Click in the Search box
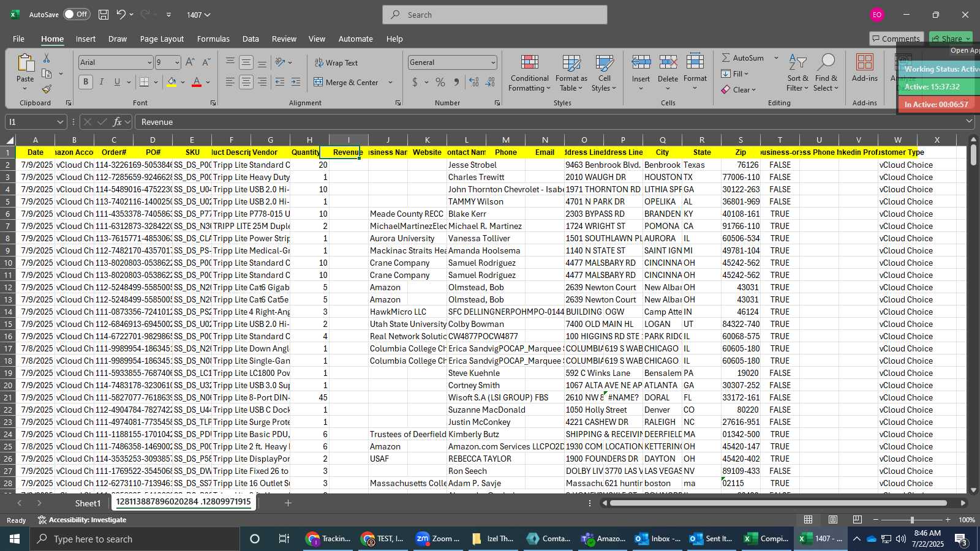Image resolution: width=980 pixels, height=551 pixels. coord(495,15)
